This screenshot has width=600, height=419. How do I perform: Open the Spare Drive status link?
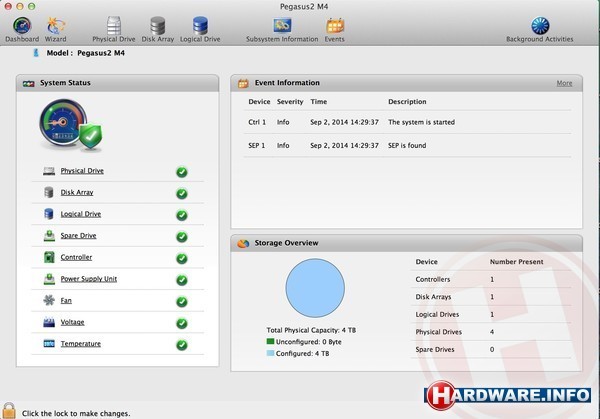tap(78, 236)
